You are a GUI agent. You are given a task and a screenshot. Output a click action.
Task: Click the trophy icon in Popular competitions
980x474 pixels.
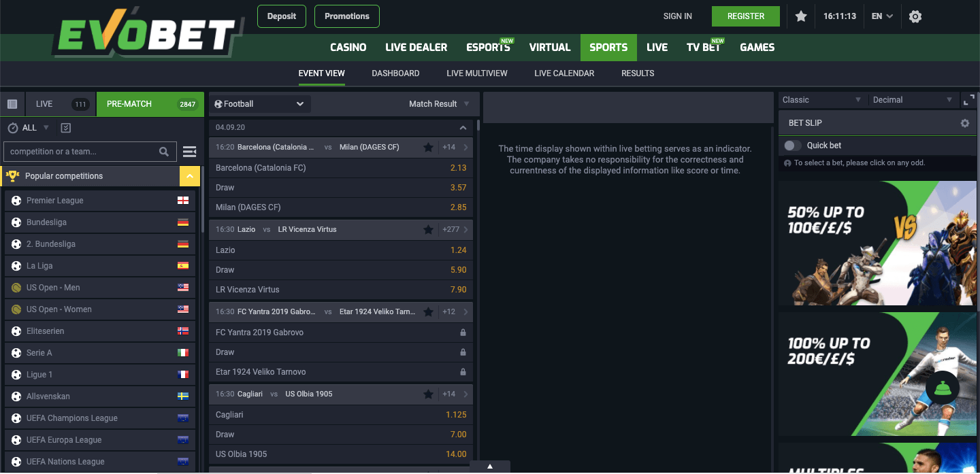tap(12, 176)
